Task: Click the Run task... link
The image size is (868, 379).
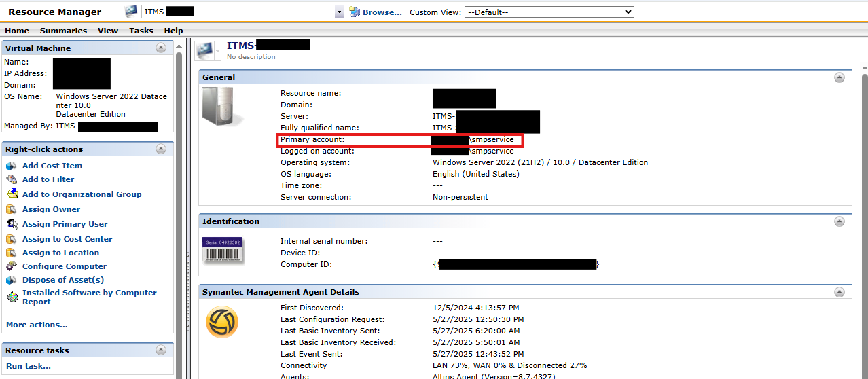Action: [29, 366]
